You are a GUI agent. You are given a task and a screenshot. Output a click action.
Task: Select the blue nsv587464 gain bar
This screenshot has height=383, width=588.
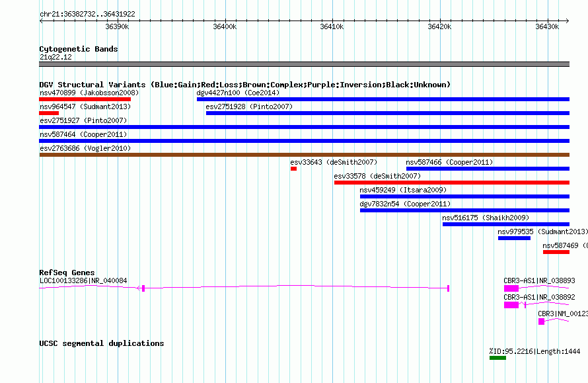pos(304,141)
